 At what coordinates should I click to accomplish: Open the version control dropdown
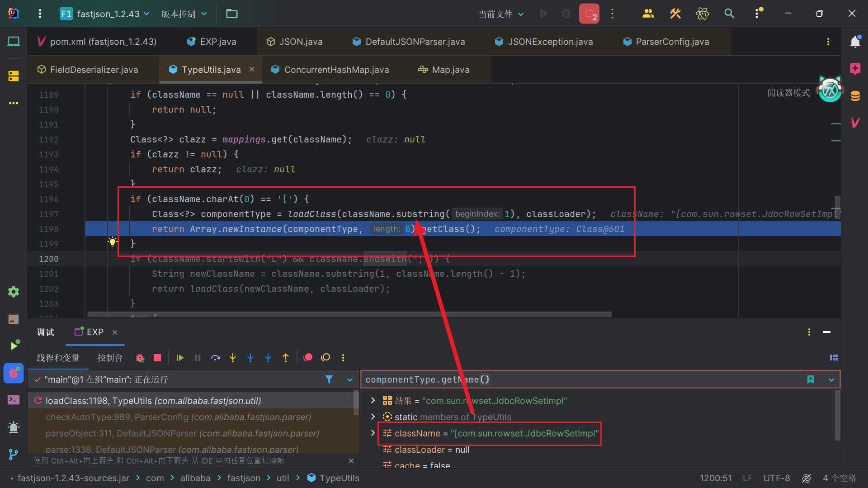184,14
